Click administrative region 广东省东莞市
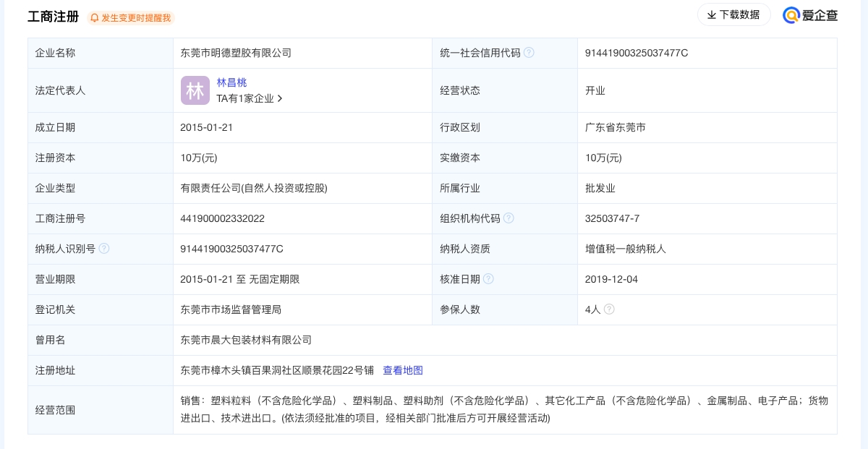 click(x=616, y=127)
